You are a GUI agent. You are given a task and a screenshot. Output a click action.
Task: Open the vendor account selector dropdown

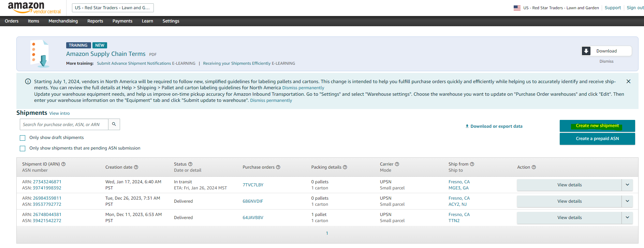point(113,8)
